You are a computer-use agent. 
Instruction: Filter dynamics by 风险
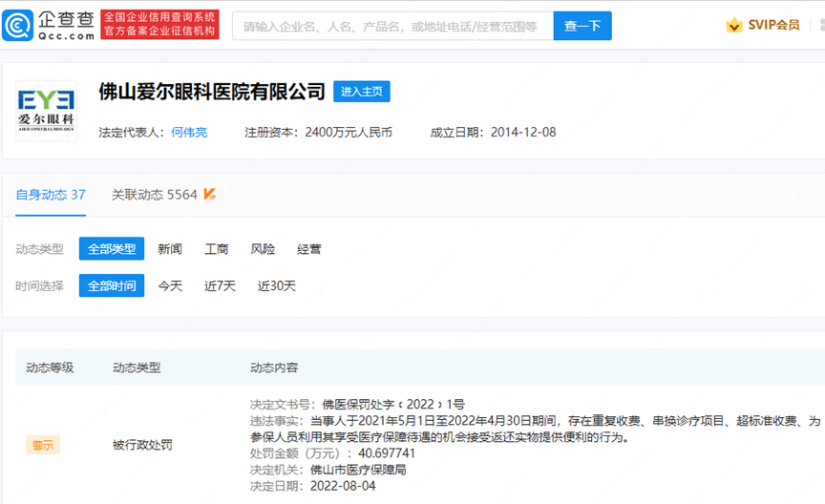(x=263, y=249)
